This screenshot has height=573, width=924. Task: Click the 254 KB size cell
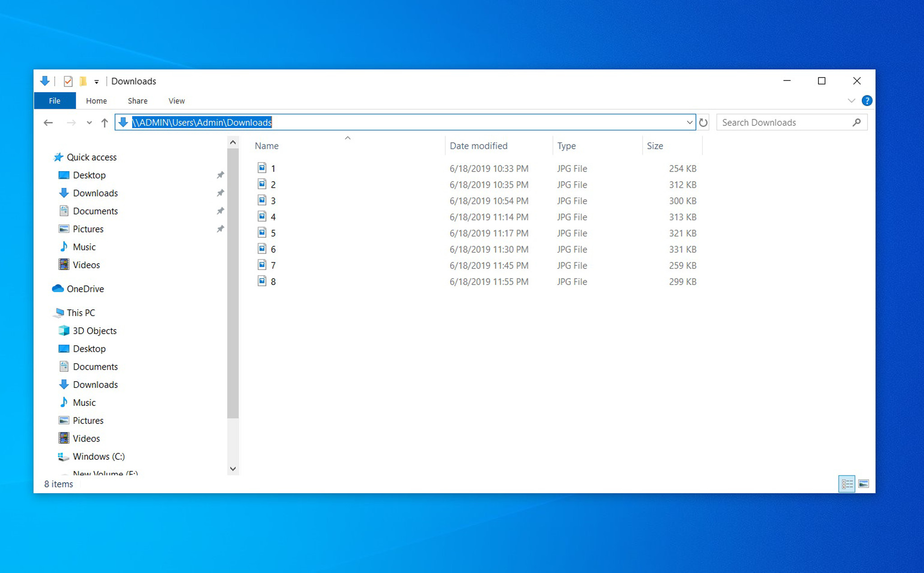click(x=683, y=168)
